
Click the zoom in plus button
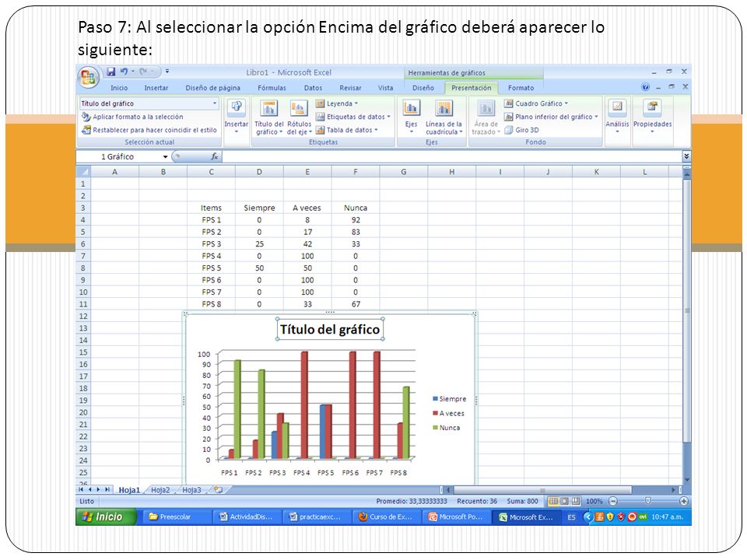(x=684, y=501)
